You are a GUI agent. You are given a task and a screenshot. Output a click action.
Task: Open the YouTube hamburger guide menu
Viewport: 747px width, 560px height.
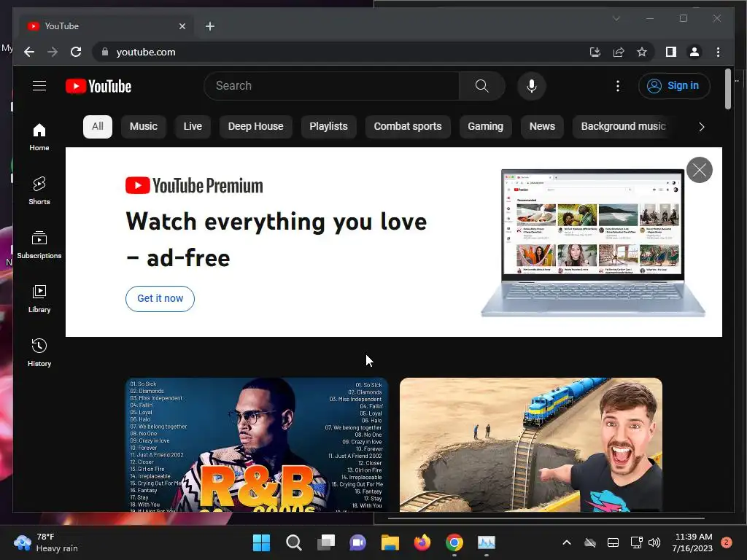pyautogui.click(x=39, y=86)
